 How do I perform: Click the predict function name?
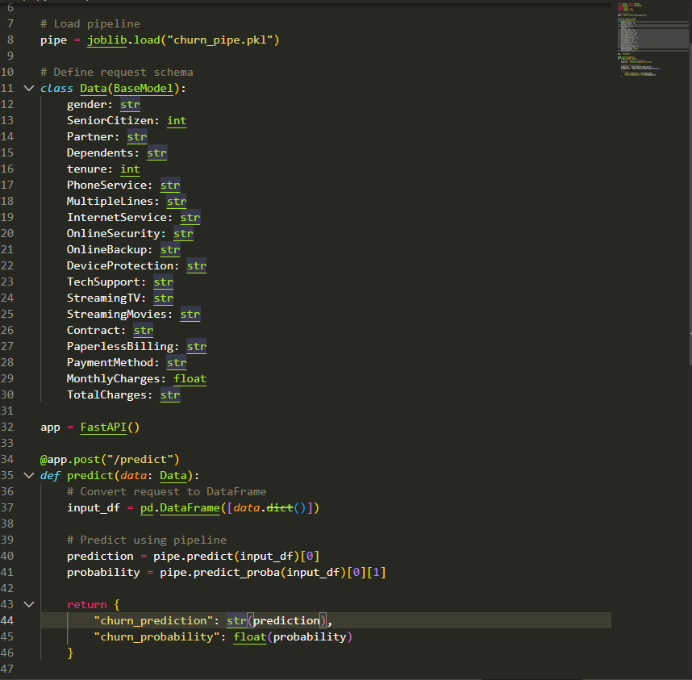90,475
